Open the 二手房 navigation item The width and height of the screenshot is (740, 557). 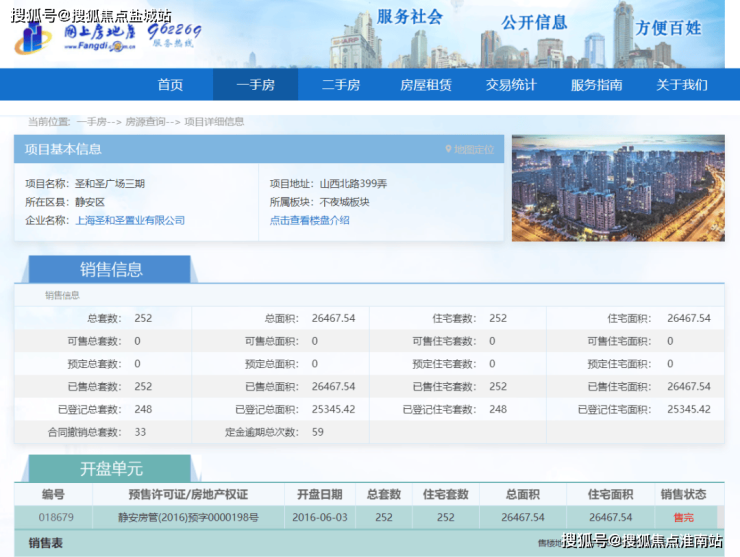coord(340,85)
